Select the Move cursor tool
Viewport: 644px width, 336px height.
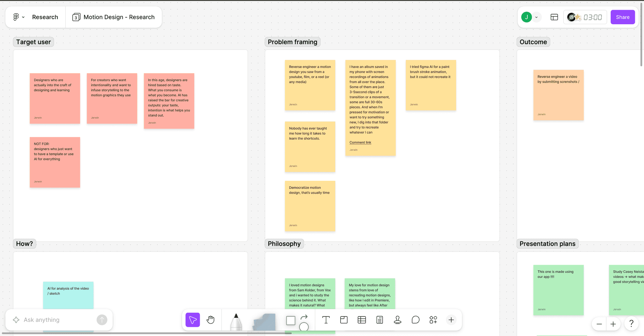193,320
